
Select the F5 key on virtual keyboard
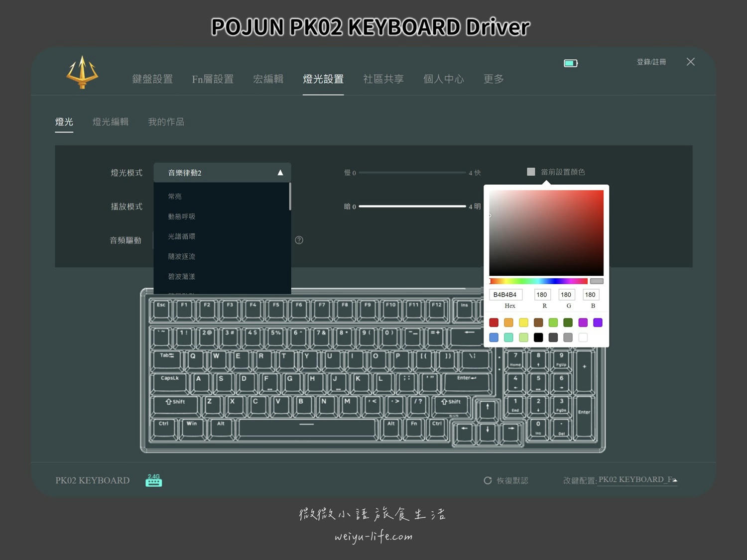coord(275,310)
